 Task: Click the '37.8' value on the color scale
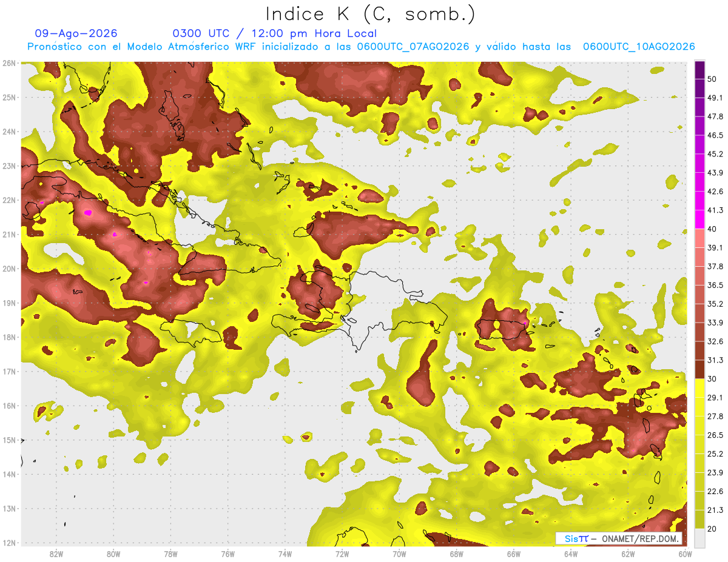click(x=715, y=266)
